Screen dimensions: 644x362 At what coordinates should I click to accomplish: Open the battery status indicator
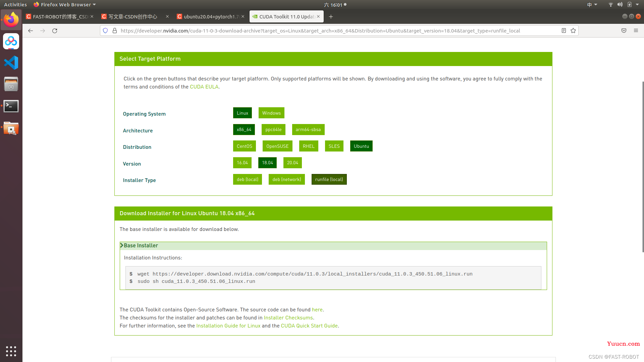tap(630, 5)
